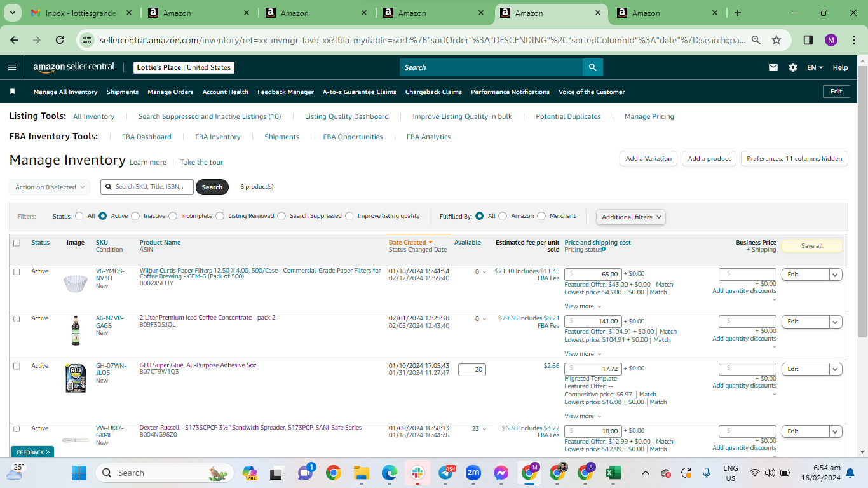Click the bookmark icon in navigation bar

click(12, 91)
